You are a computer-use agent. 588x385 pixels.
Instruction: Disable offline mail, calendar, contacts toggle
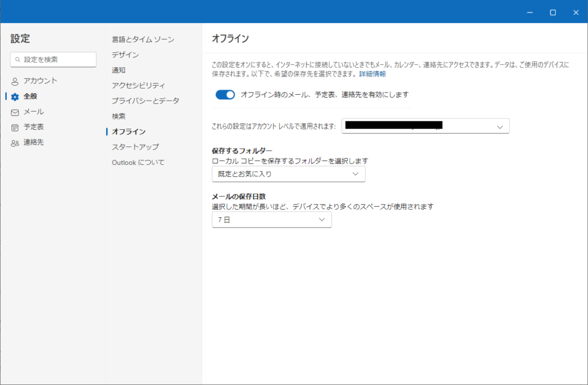225,95
